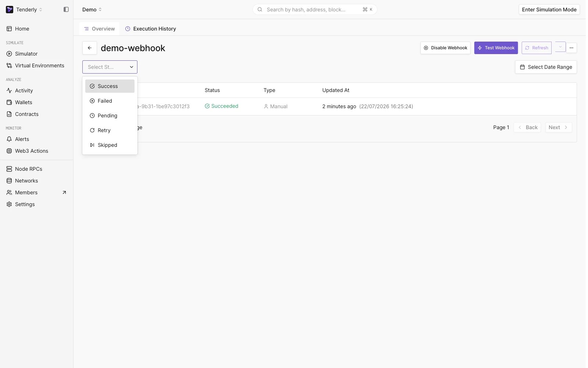The width and height of the screenshot is (588, 368).
Task: Click the Networks database icon
Action: pos(9,181)
